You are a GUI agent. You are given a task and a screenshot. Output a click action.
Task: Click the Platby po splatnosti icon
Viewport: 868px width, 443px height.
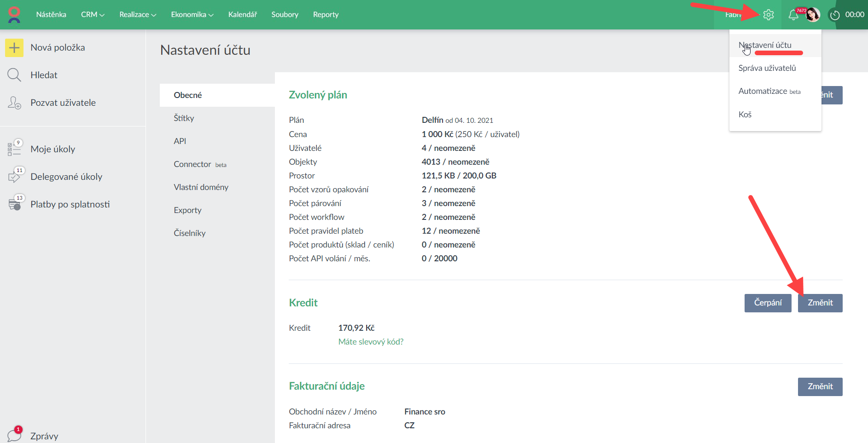coord(14,204)
